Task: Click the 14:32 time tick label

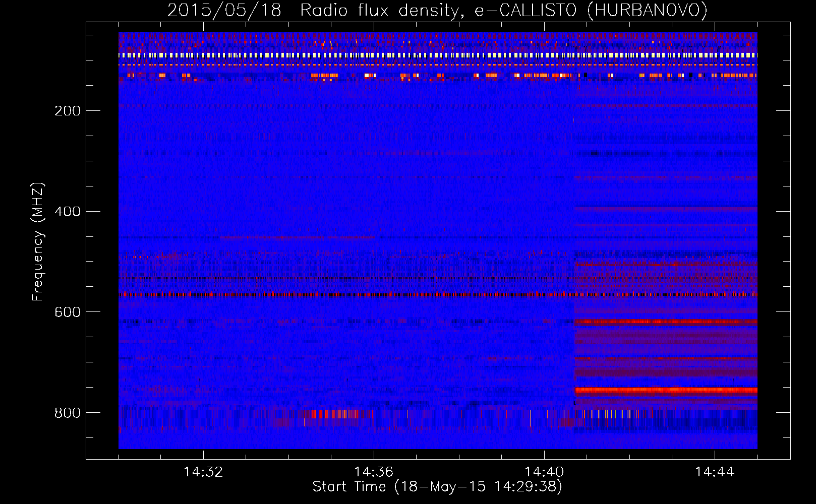Action: [203, 472]
